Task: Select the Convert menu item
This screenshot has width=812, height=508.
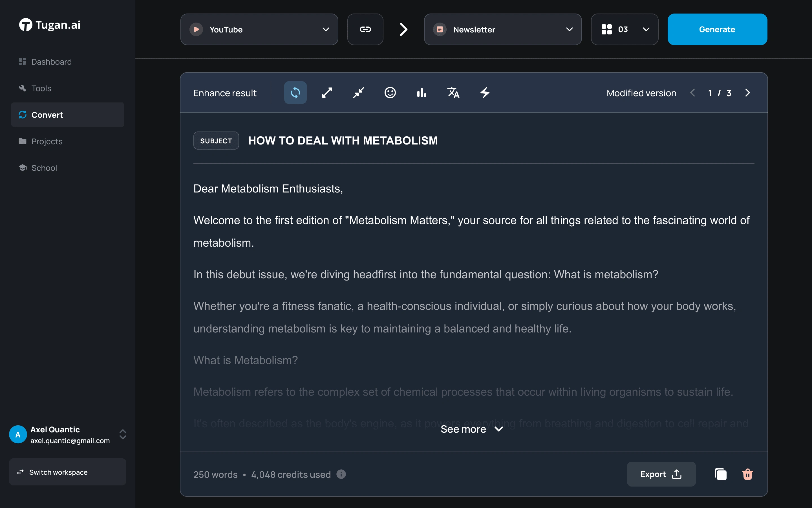Action: pyautogui.click(x=67, y=115)
